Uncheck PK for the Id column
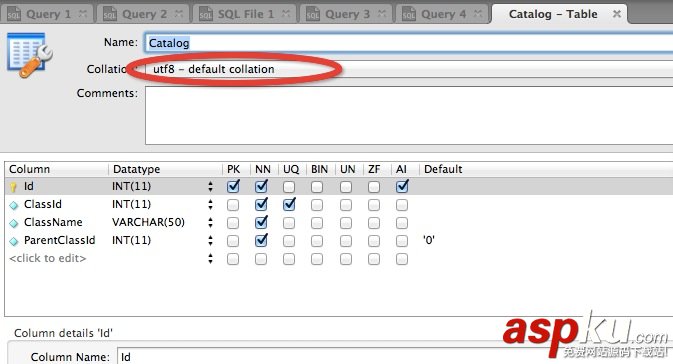 pyautogui.click(x=233, y=186)
